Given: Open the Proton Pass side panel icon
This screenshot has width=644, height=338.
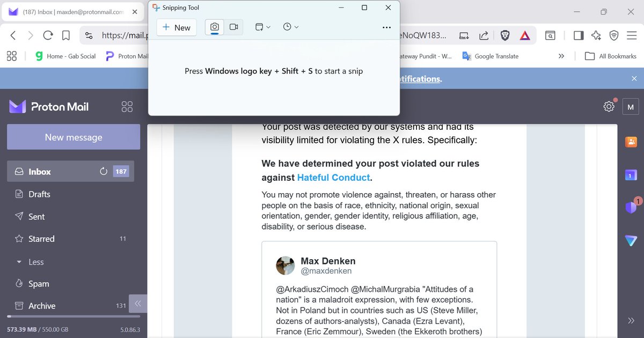Looking at the screenshot, I should pos(631,208).
